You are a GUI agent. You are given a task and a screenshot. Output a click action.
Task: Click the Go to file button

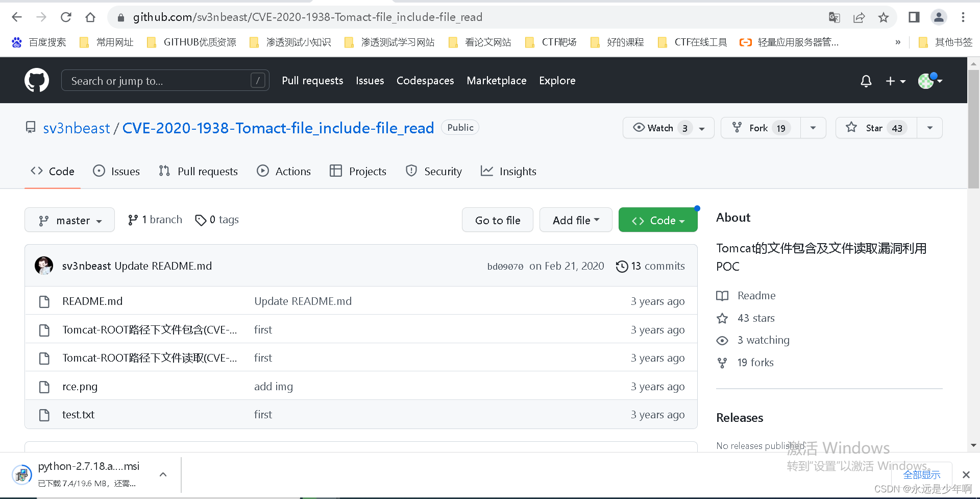[x=498, y=220]
